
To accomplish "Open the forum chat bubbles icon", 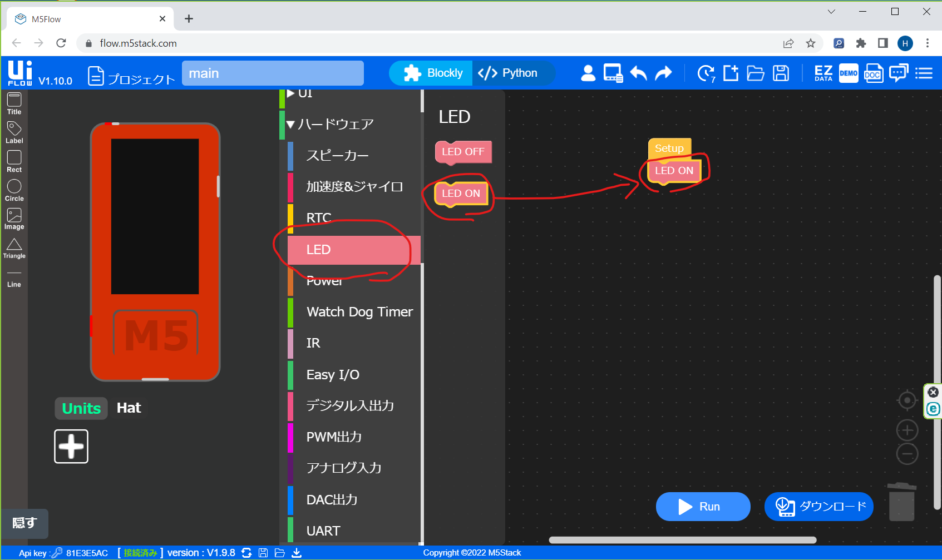I will pos(899,73).
